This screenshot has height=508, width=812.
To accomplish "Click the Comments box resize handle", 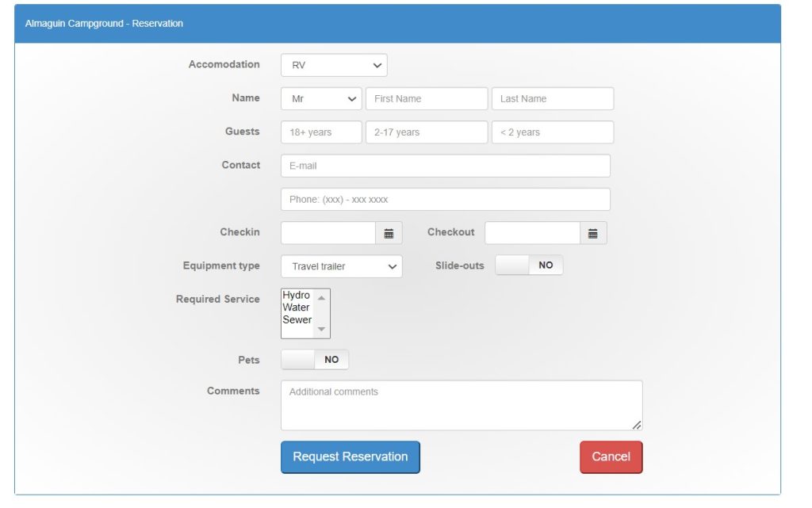I will point(637,425).
